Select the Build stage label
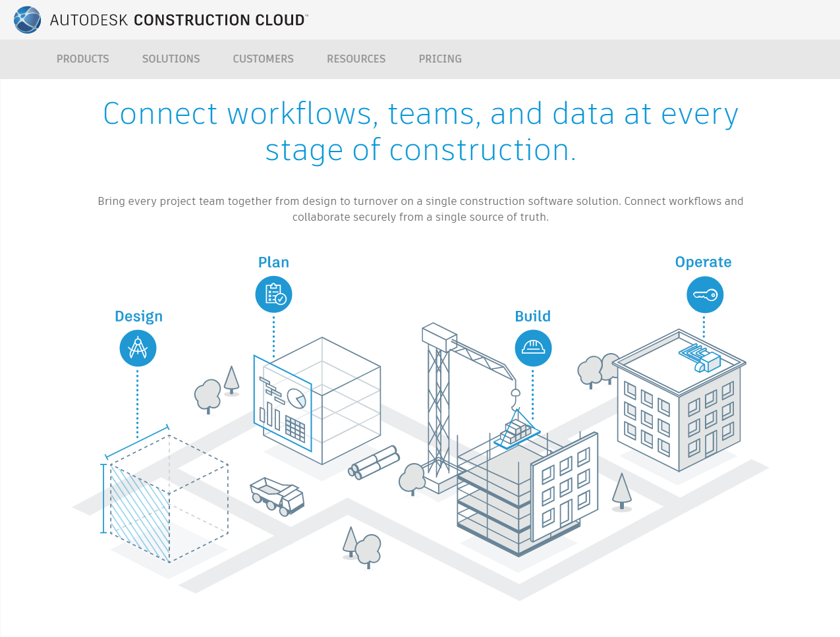 [x=533, y=316]
